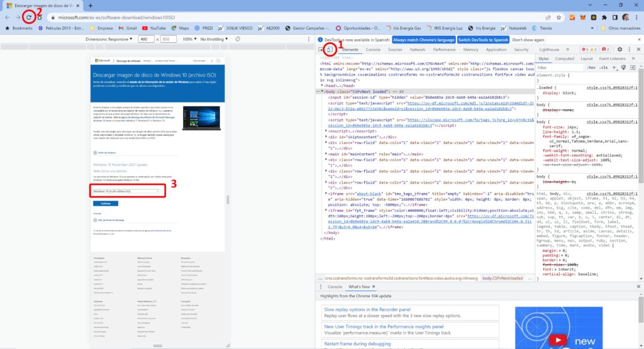Open the drawer three-dot menu
Image resolution: width=644 pixels, height=349 pixels.
click(321, 287)
